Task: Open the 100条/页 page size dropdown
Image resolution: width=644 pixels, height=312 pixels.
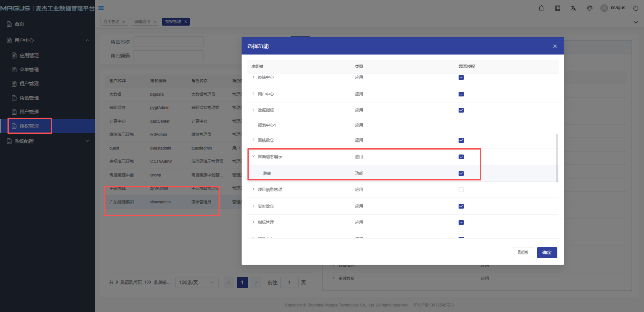Action: (x=197, y=282)
